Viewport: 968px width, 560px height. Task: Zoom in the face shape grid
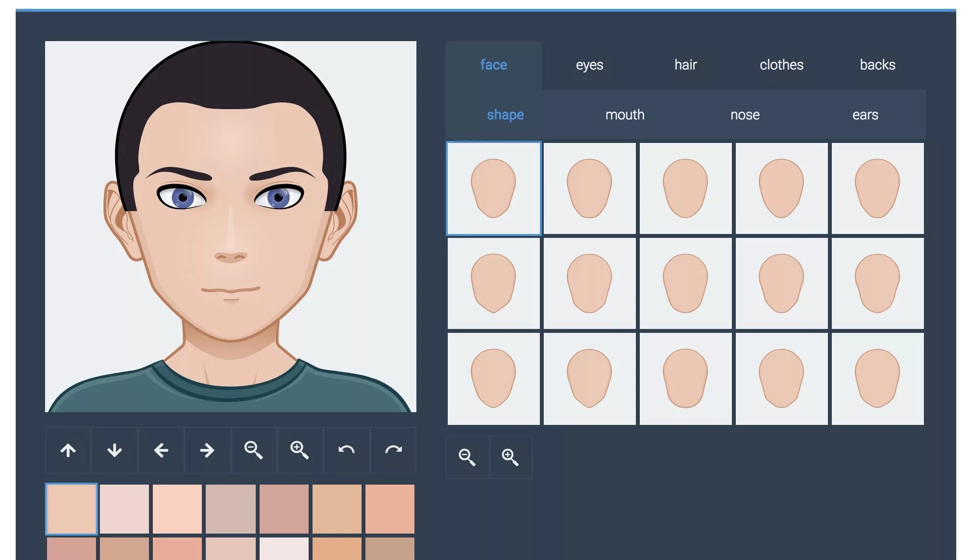pyautogui.click(x=510, y=457)
